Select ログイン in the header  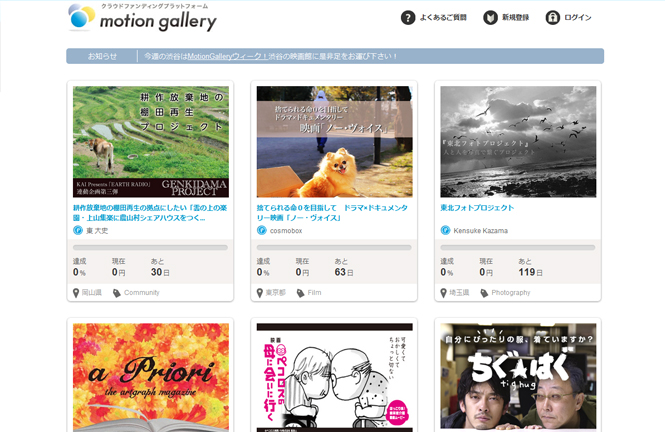click(578, 18)
